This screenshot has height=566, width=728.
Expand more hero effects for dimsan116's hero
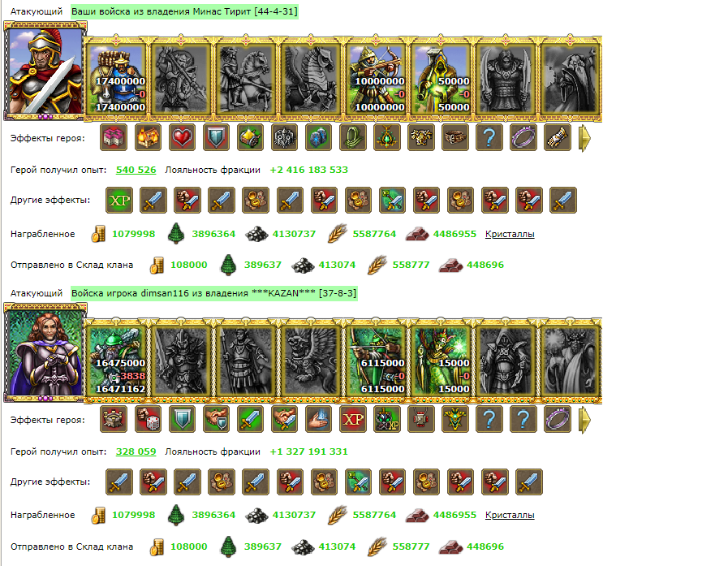(x=585, y=420)
